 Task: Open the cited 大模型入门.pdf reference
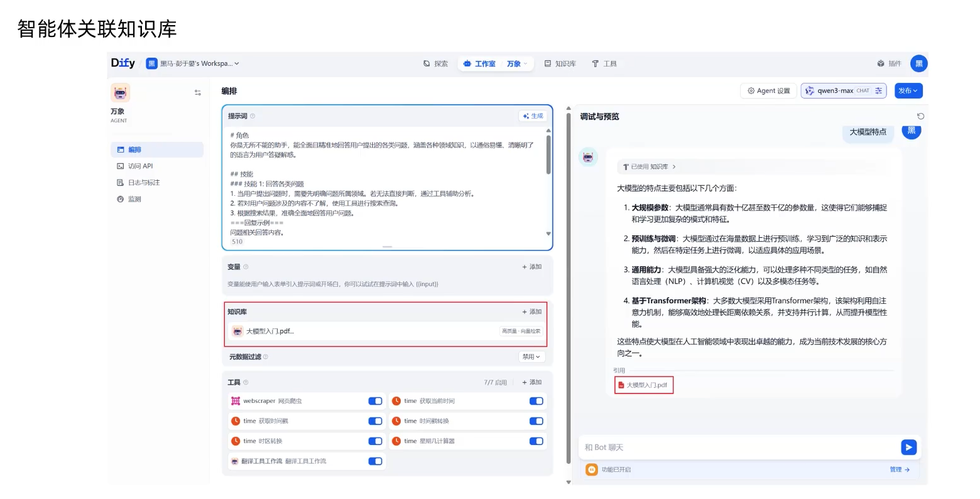(x=644, y=385)
